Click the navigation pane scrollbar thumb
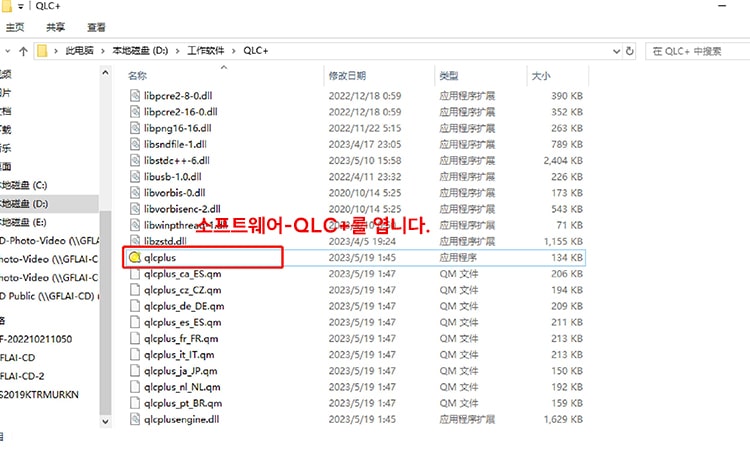The height and width of the screenshot is (450, 750). pos(105,313)
